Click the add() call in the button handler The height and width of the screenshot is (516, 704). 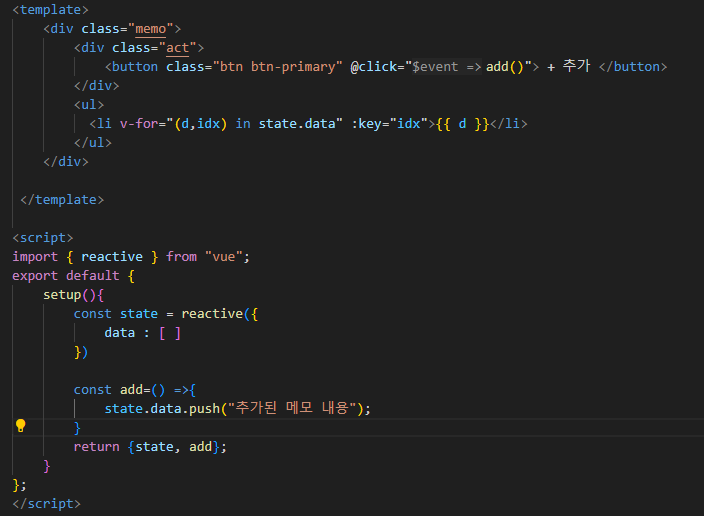point(505,67)
